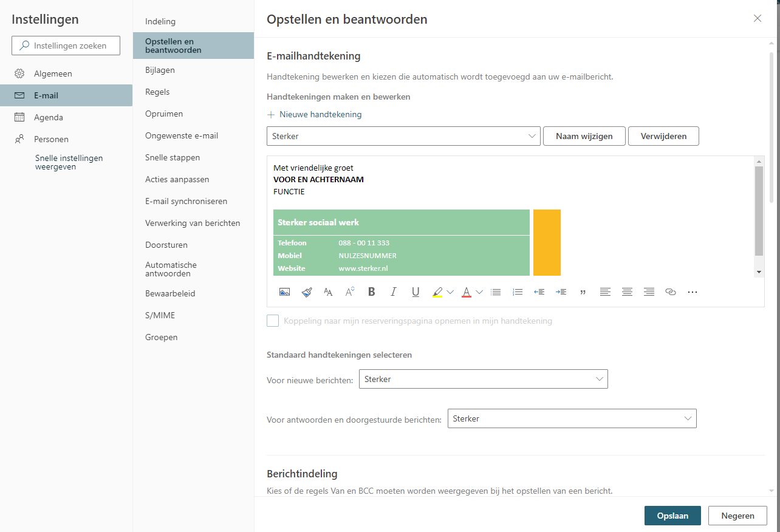Image resolution: width=780 pixels, height=532 pixels.
Task: Open font color dropdown arrow
Action: pyautogui.click(x=479, y=292)
